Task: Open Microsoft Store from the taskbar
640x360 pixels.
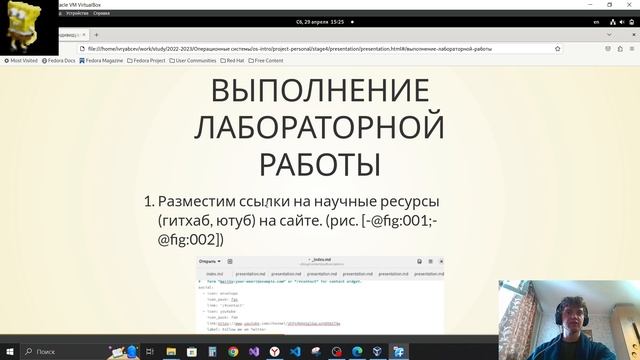Action: pos(191,351)
